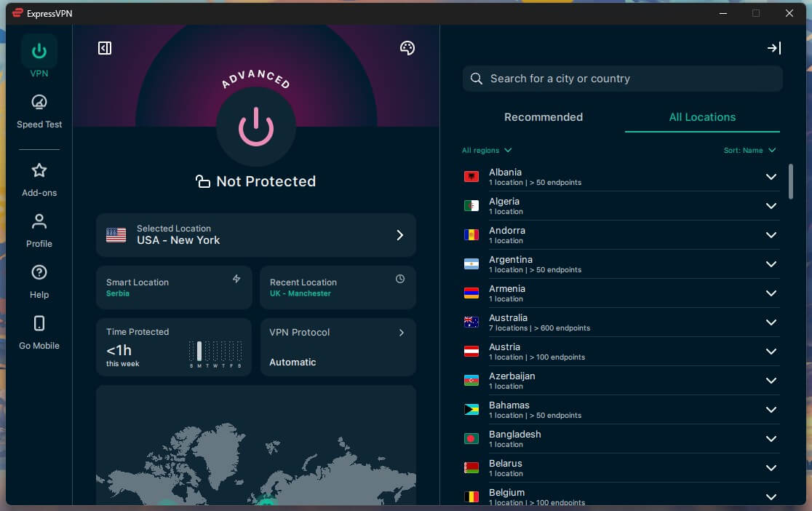Switch to the All Locations tab

pyautogui.click(x=702, y=117)
